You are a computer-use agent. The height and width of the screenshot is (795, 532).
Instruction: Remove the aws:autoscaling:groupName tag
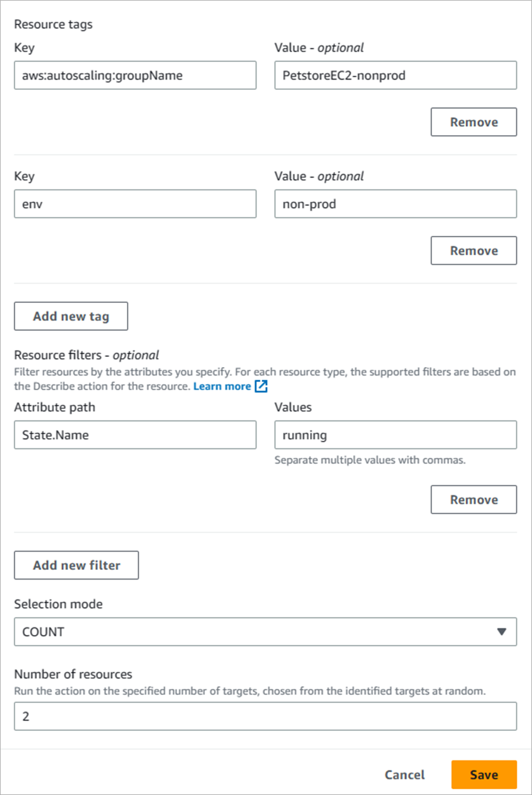(474, 122)
